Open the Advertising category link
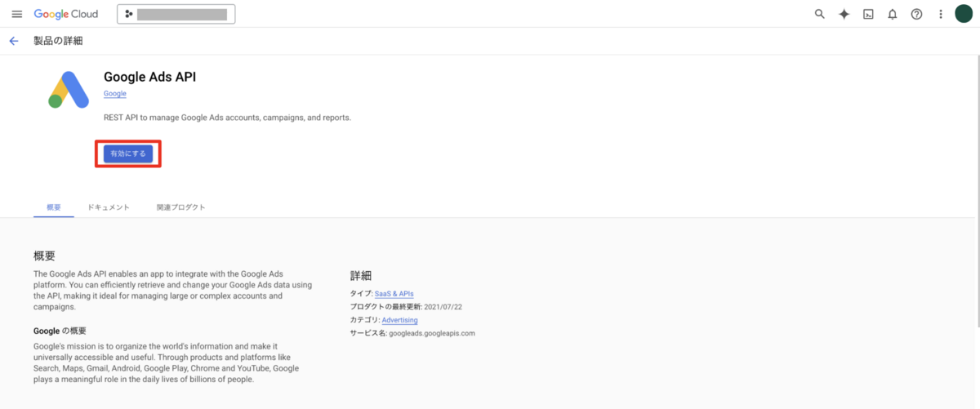 click(x=399, y=320)
